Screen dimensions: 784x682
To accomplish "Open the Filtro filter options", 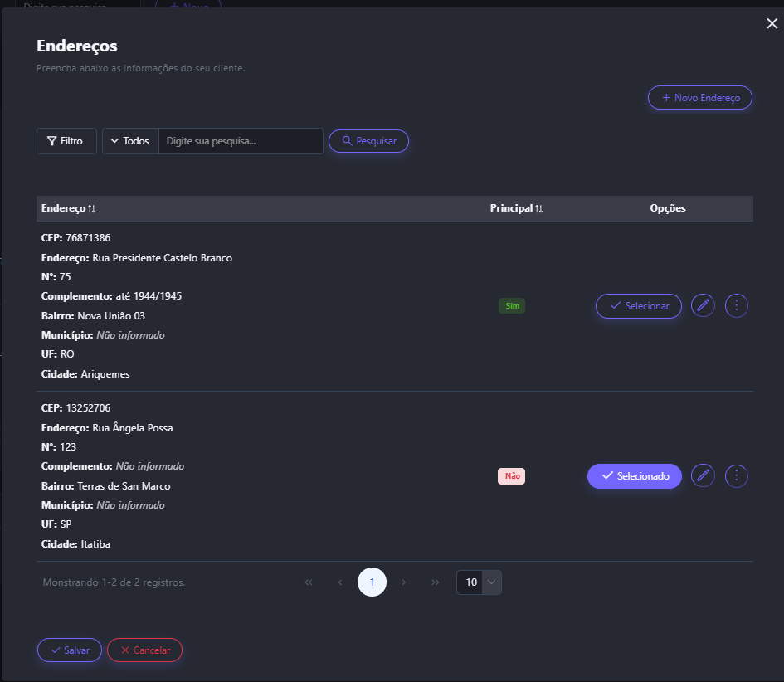I will point(66,141).
